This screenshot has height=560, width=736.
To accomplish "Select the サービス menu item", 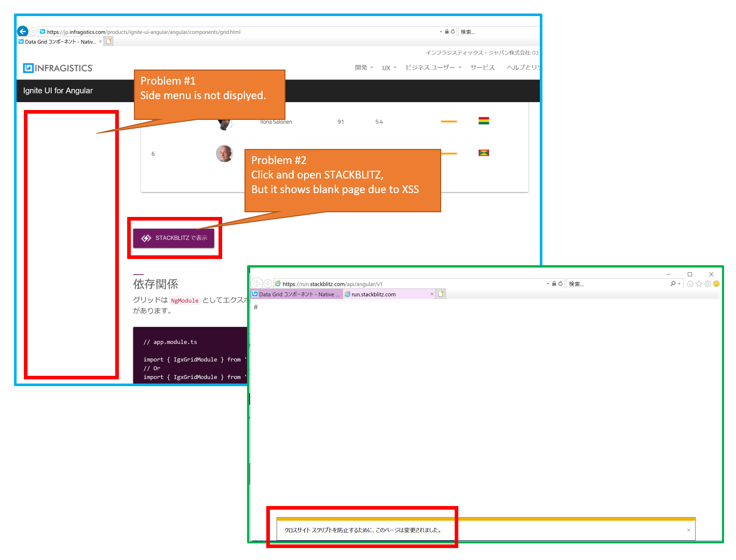I will 482,67.
